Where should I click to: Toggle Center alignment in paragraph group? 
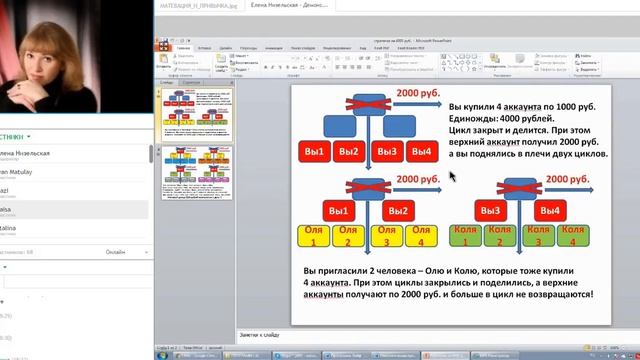pos(345,67)
